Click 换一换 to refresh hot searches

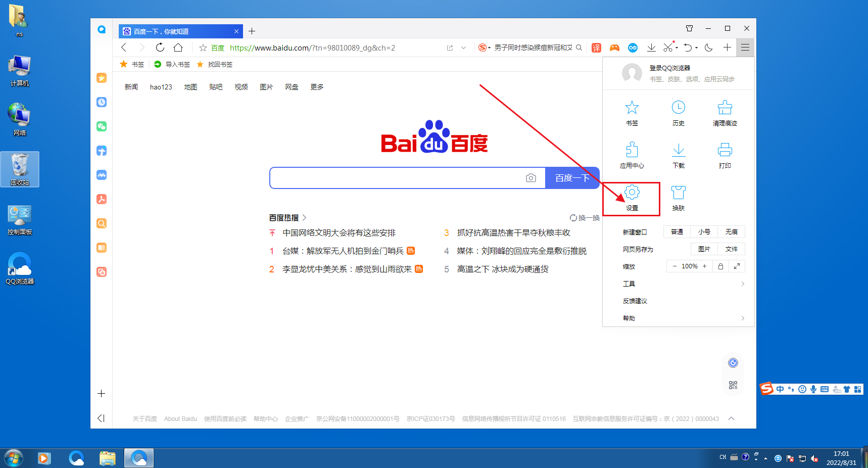[585, 218]
